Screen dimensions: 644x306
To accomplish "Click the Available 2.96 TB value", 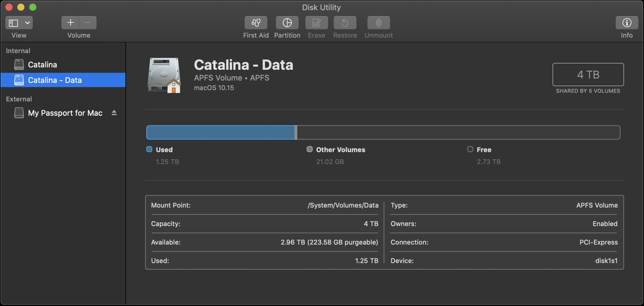I will (x=329, y=242).
